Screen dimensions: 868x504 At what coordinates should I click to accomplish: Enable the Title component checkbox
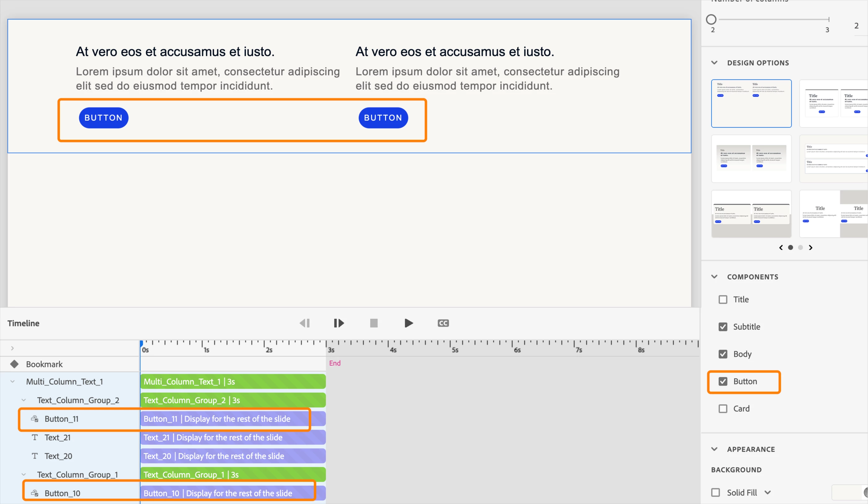point(723,299)
